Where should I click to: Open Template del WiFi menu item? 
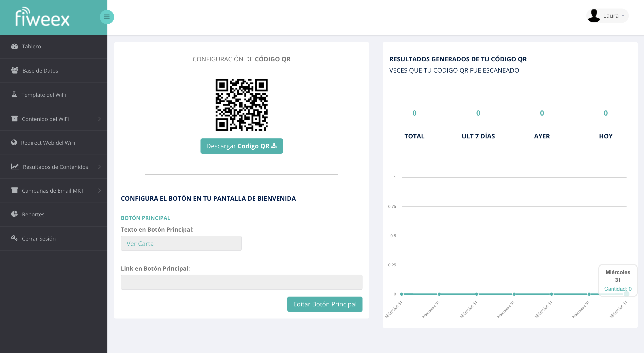tap(43, 95)
